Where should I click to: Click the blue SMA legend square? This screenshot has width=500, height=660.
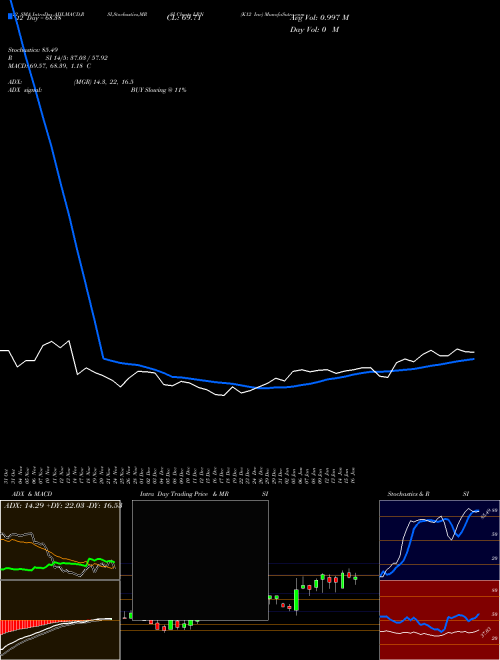point(10,16)
